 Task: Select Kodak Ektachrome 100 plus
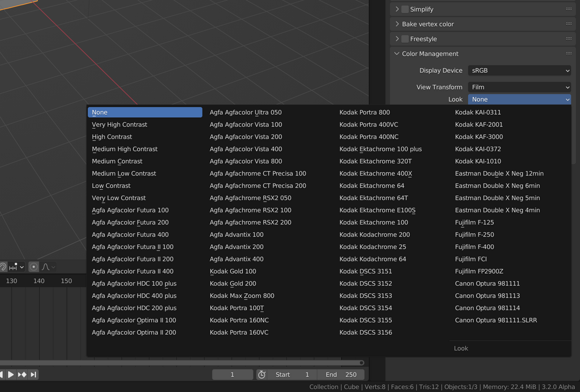tap(380, 149)
